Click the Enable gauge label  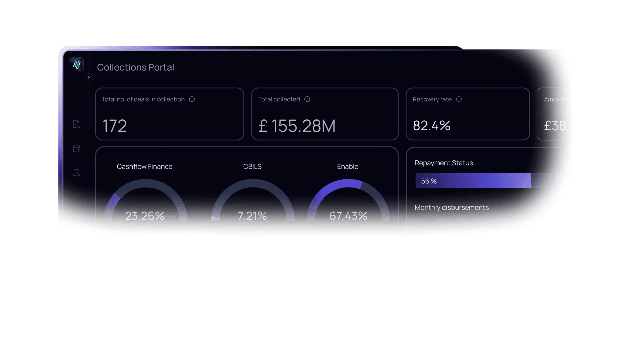tap(348, 167)
